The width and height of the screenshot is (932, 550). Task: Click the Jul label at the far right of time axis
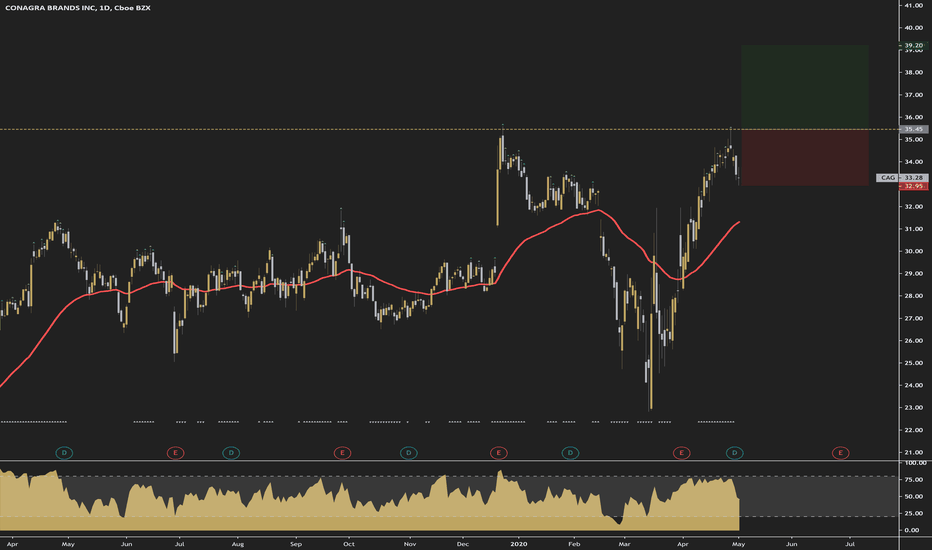pos(851,544)
